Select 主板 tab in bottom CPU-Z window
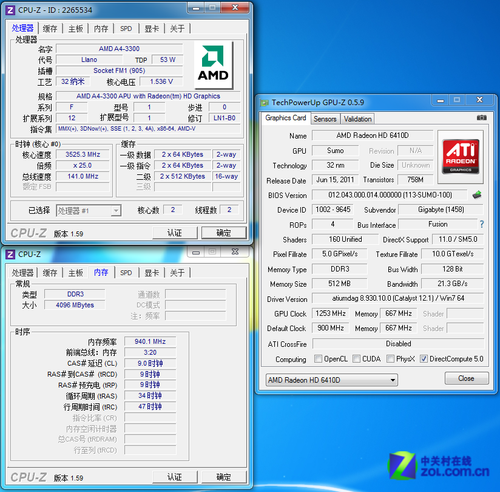The height and width of the screenshot is (492, 500). click(76, 273)
